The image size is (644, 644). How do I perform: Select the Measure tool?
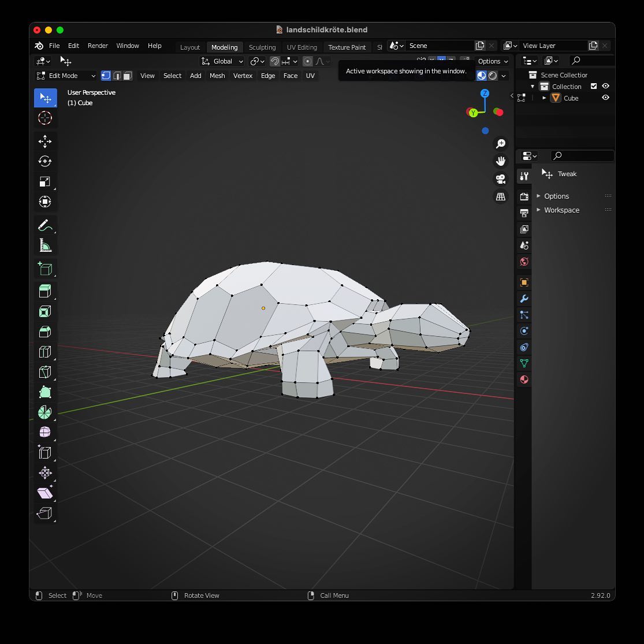pyautogui.click(x=45, y=245)
